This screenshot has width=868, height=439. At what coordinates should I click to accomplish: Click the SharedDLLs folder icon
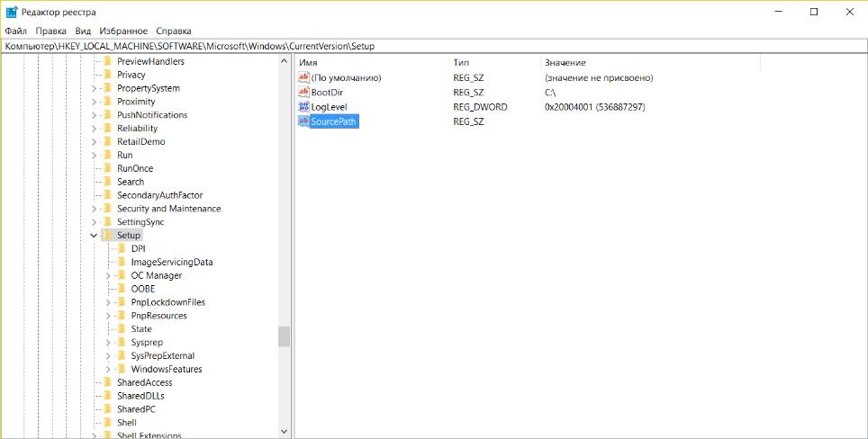pos(108,396)
